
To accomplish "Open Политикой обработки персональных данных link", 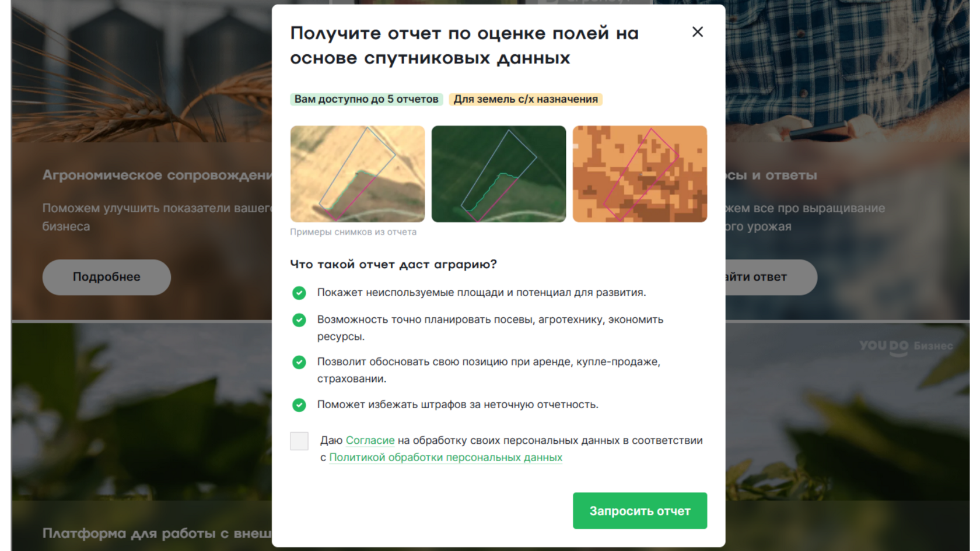I will [446, 457].
